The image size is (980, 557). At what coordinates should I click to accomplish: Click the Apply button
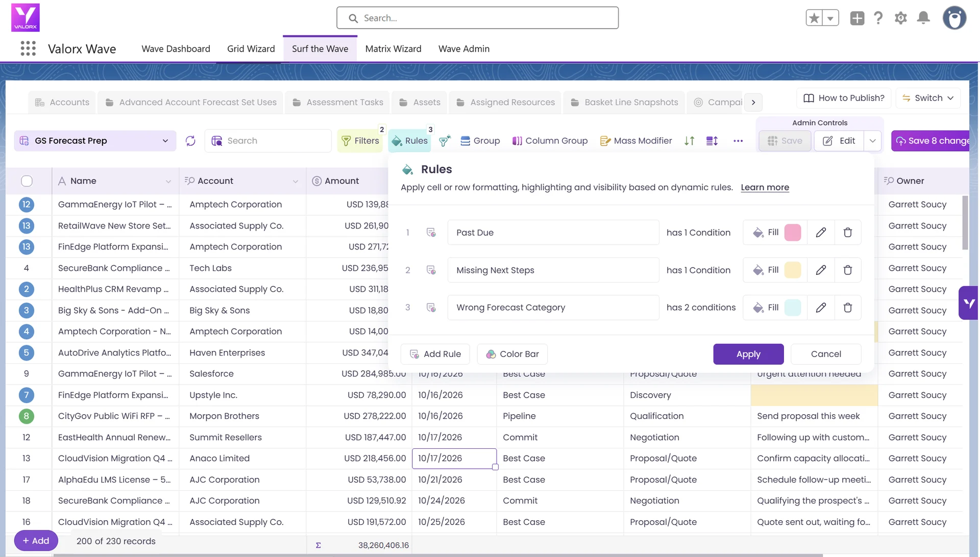click(748, 354)
